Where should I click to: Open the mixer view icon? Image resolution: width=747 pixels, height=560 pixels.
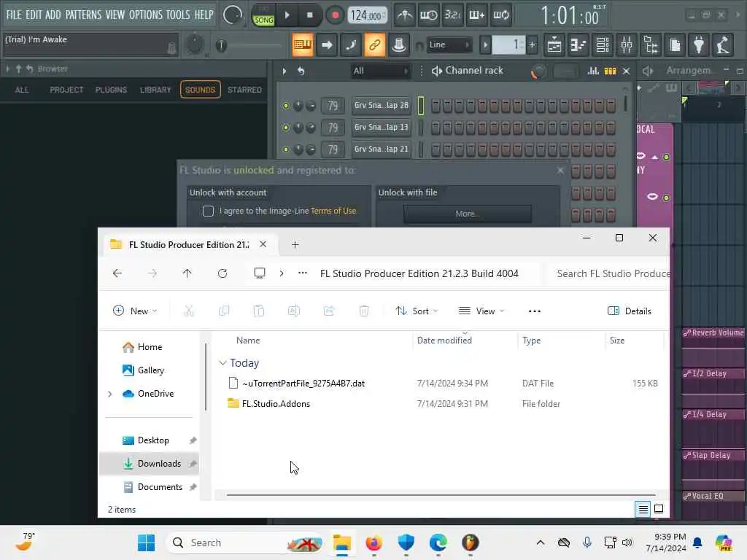point(627,45)
